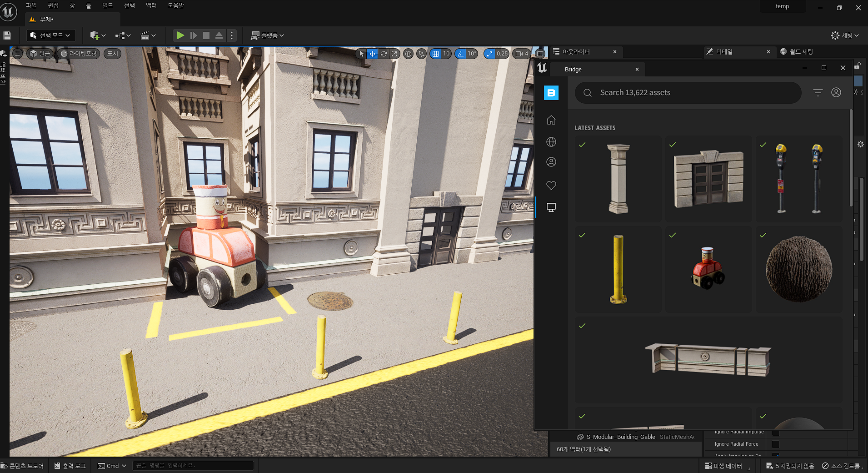Open the viewport hamburger options menu
Viewport: 868px width, 473px height.
coord(17,54)
